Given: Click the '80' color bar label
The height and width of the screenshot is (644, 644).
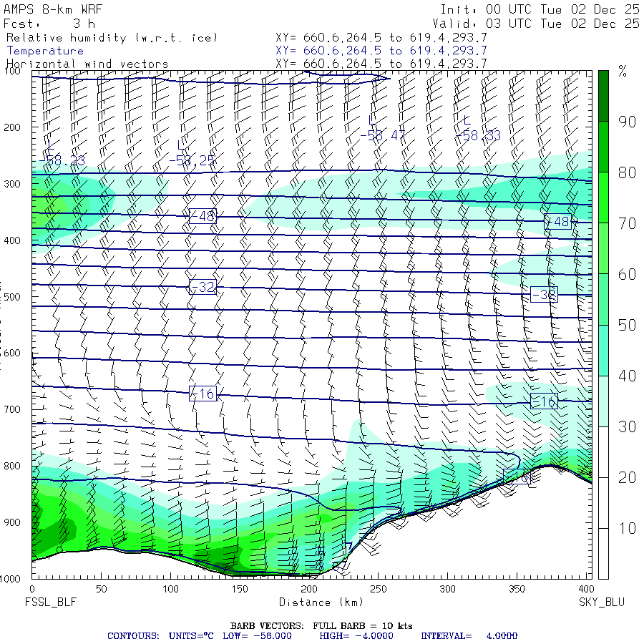Looking at the screenshot, I should pyautogui.click(x=627, y=173).
